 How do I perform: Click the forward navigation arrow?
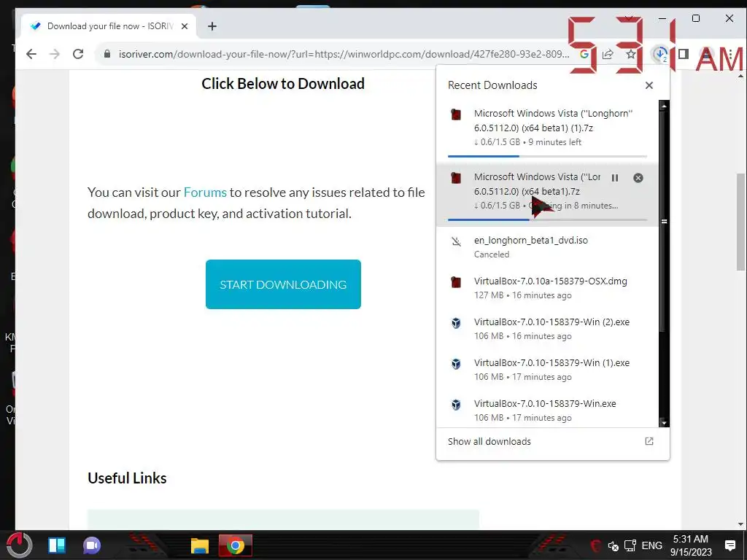[x=55, y=54]
